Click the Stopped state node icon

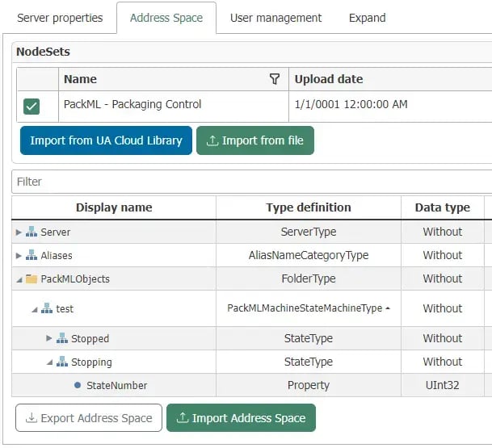(x=62, y=339)
